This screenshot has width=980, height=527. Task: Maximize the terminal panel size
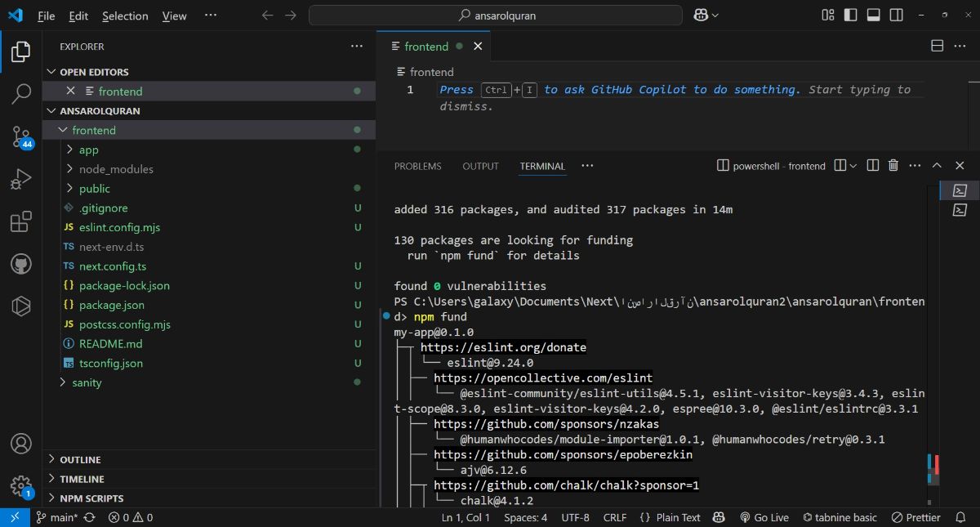937,165
